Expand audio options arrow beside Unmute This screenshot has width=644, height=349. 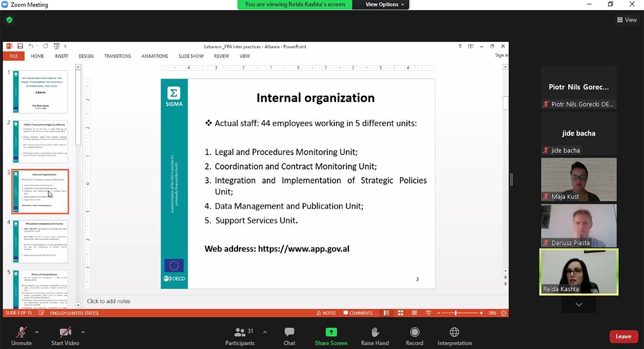point(36,332)
